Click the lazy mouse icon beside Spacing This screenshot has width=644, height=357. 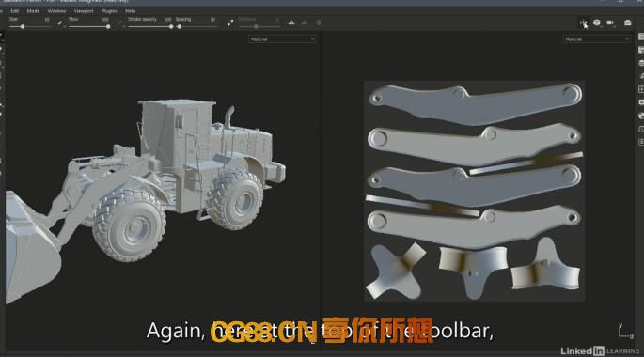click(x=230, y=23)
